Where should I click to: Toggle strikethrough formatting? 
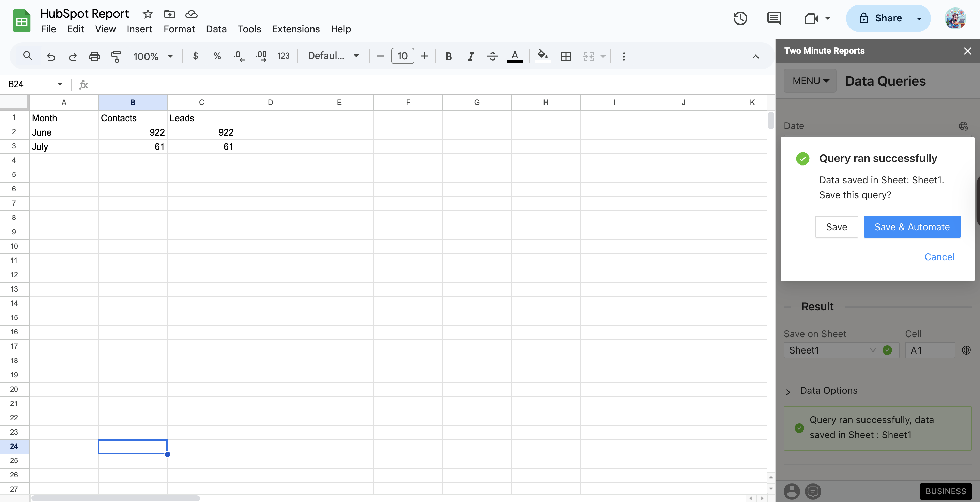pos(492,56)
